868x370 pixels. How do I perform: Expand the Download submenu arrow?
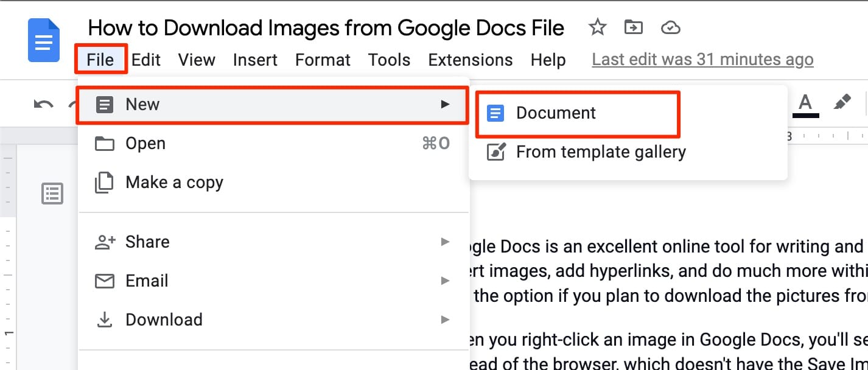[445, 319]
